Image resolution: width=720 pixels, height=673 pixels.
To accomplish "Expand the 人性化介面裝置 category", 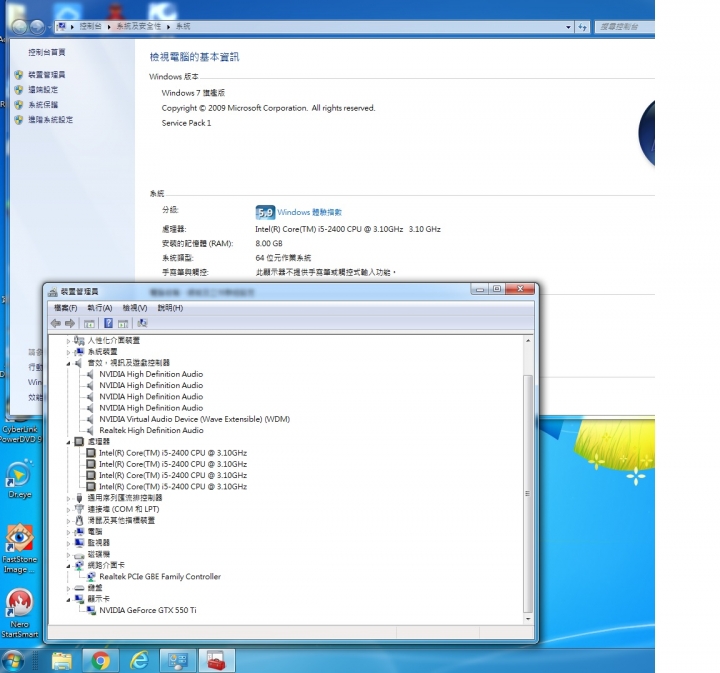I will tap(68, 341).
